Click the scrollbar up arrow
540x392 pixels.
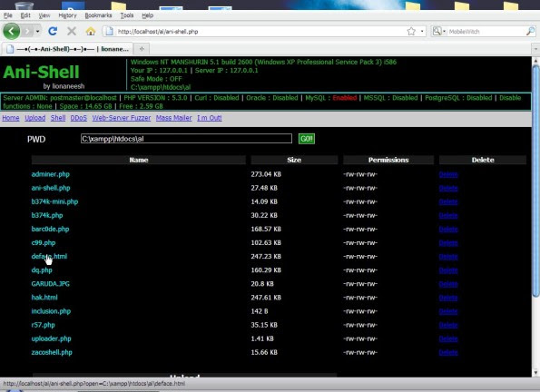[x=535, y=61]
